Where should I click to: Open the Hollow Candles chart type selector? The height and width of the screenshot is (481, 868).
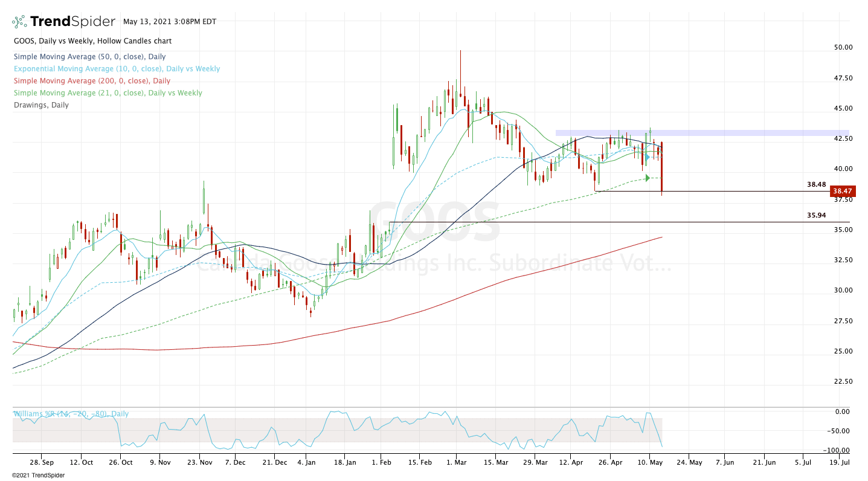[x=134, y=40]
